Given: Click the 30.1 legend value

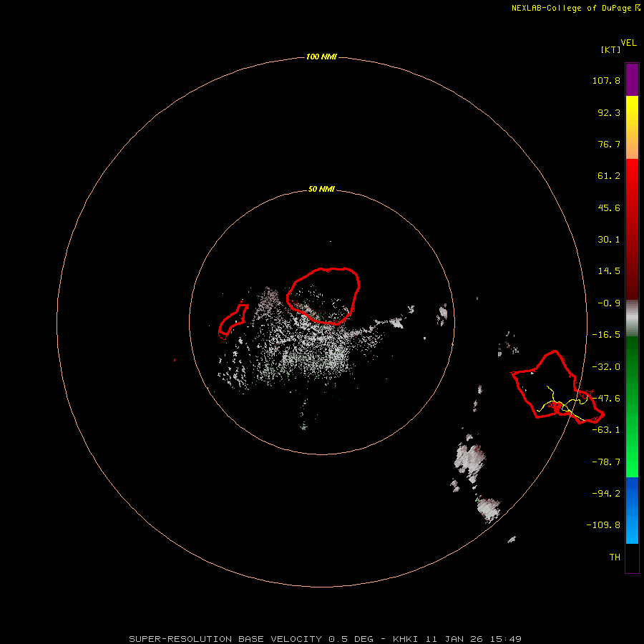Looking at the screenshot, I should pos(609,240).
